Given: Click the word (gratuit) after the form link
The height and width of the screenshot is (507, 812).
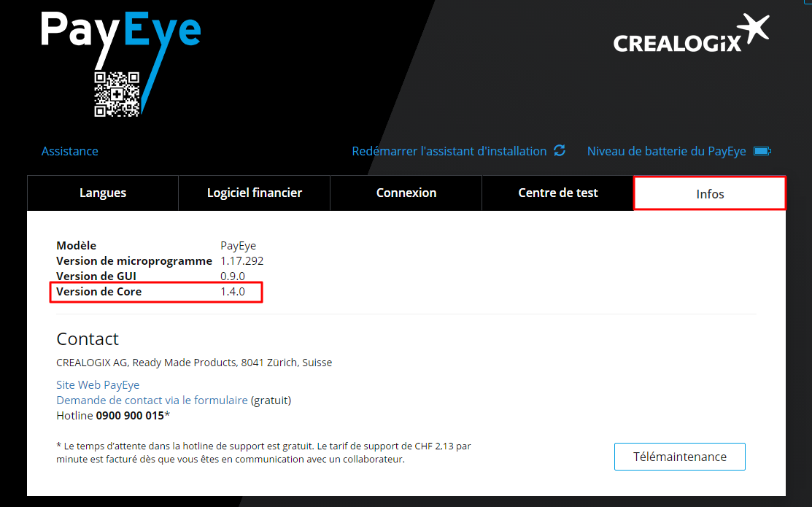Looking at the screenshot, I should tap(271, 400).
